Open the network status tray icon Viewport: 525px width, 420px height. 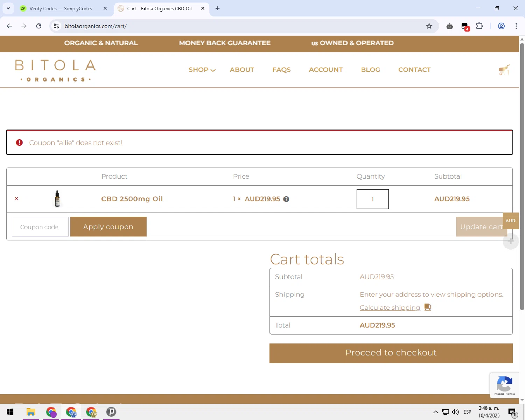coord(446,412)
